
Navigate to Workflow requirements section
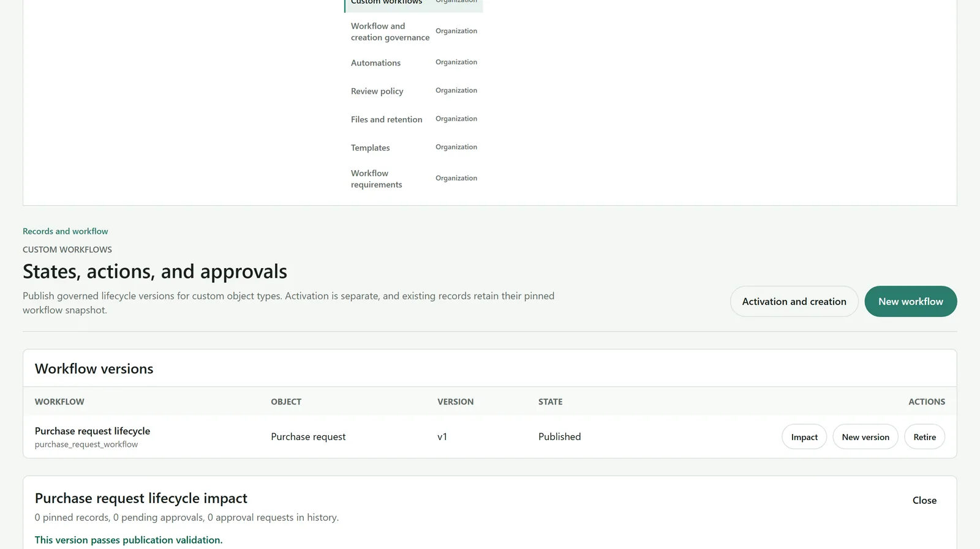pyautogui.click(x=413, y=179)
